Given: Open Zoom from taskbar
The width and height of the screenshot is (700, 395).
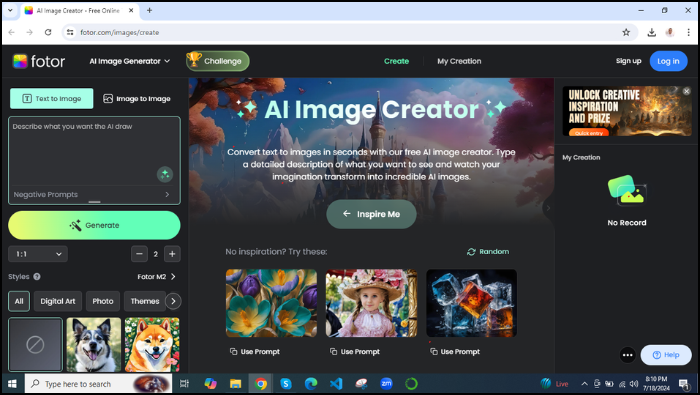Looking at the screenshot, I should coord(386,384).
